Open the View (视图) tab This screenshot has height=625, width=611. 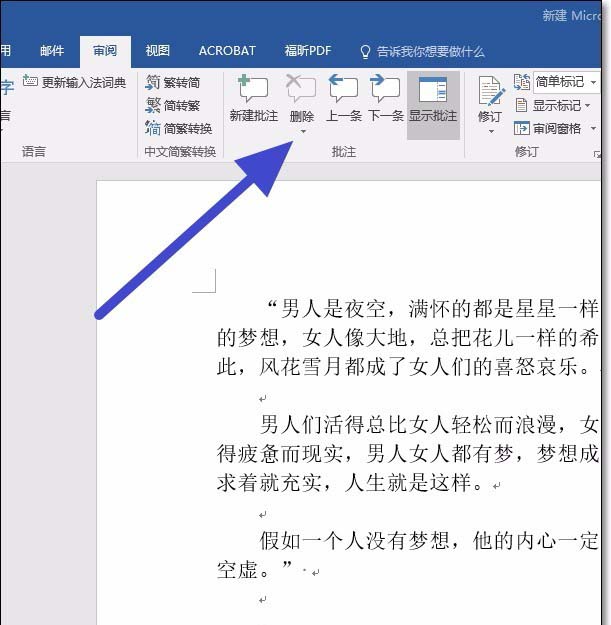157,51
